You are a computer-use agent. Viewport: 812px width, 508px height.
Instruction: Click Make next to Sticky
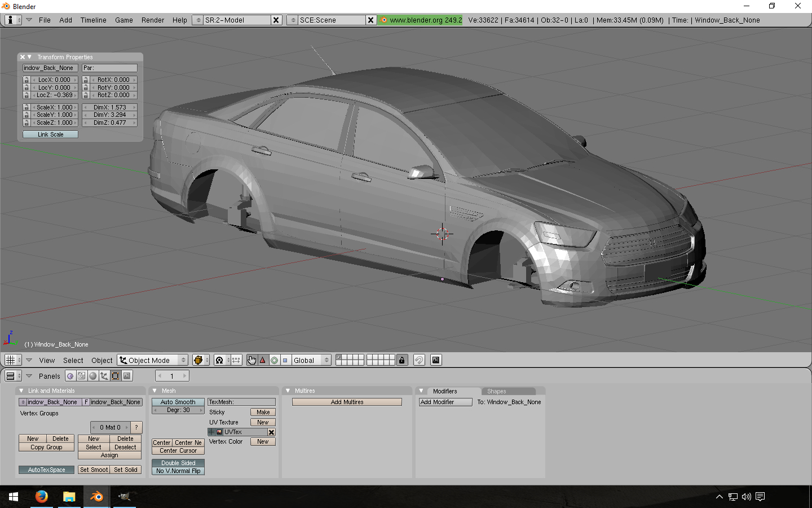click(x=263, y=413)
